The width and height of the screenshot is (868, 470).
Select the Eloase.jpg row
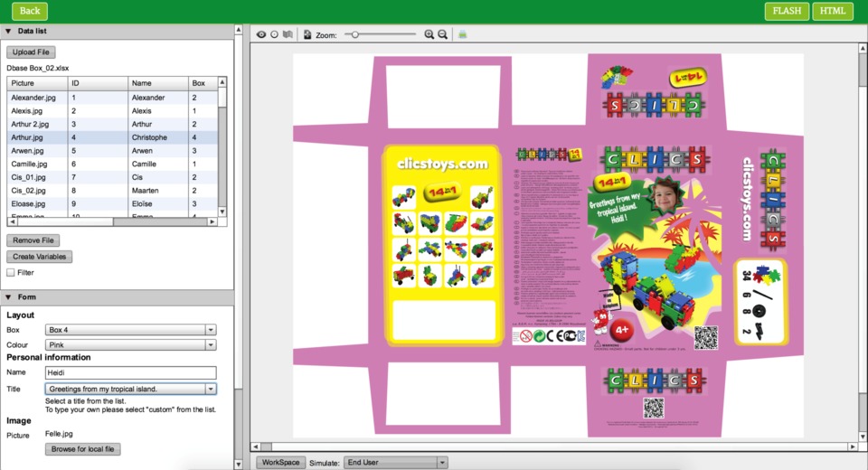tap(112, 203)
